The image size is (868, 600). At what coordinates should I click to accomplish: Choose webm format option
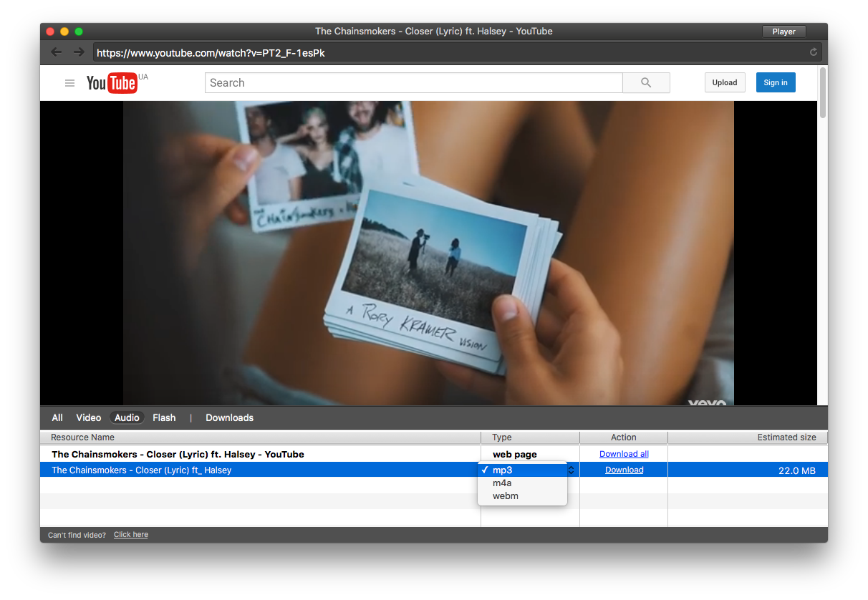[523, 496]
